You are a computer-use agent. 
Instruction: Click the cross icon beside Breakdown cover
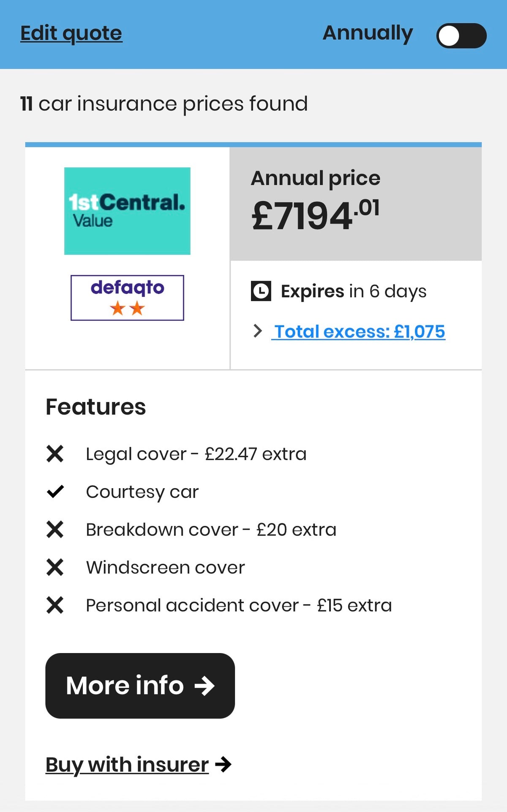pyautogui.click(x=55, y=530)
